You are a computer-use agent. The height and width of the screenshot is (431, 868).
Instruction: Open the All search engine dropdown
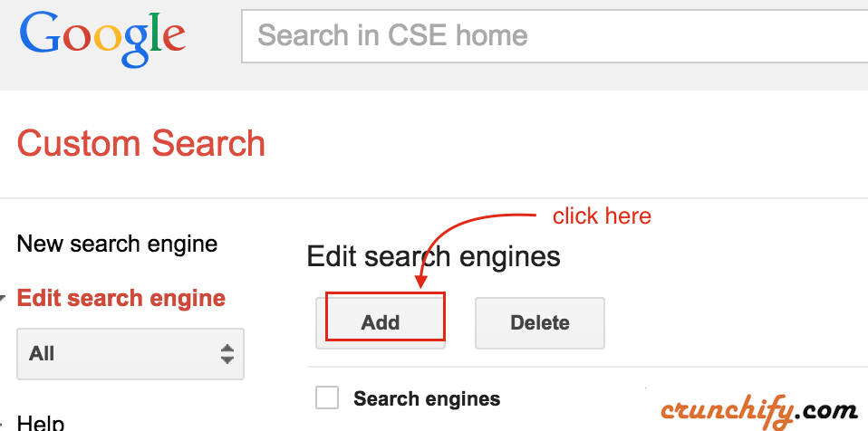pos(130,354)
